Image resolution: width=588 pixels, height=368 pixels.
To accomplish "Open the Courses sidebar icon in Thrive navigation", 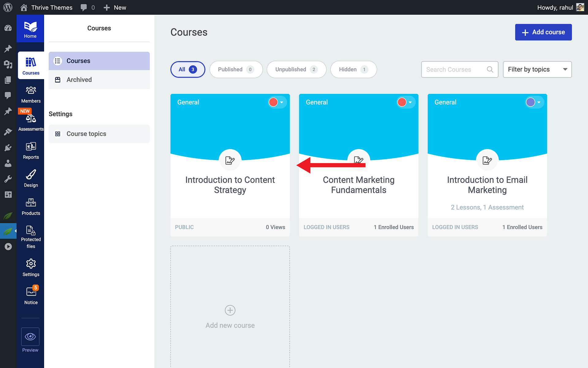I will coord(30,63).
